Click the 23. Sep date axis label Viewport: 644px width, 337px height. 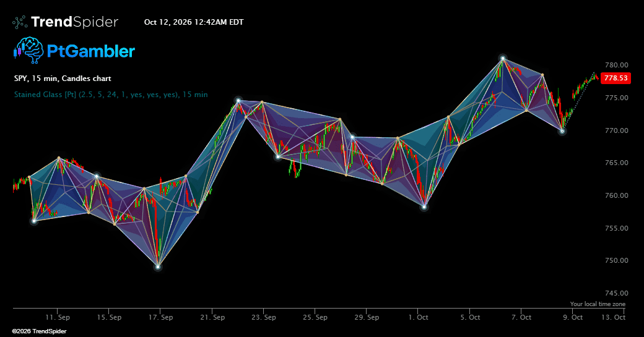coord(264,317)
